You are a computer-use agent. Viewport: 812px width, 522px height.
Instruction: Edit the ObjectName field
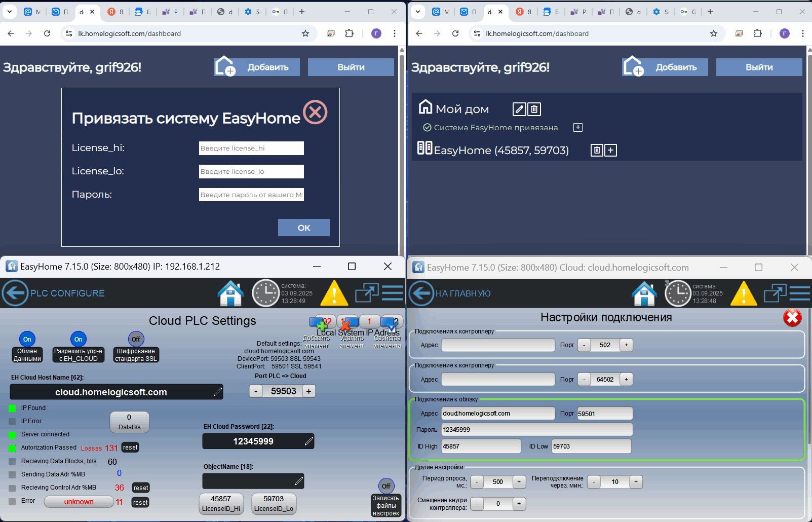coord(253,481)
